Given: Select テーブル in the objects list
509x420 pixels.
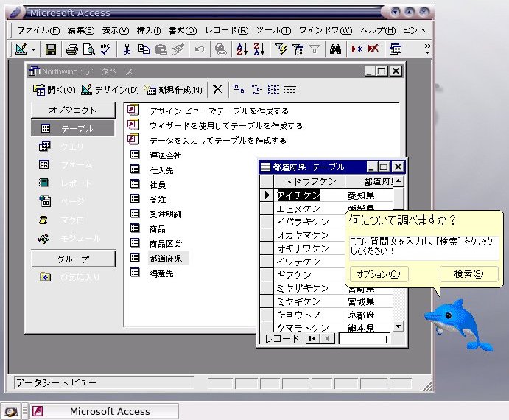Looking at the screenshot, I should 73,128.
